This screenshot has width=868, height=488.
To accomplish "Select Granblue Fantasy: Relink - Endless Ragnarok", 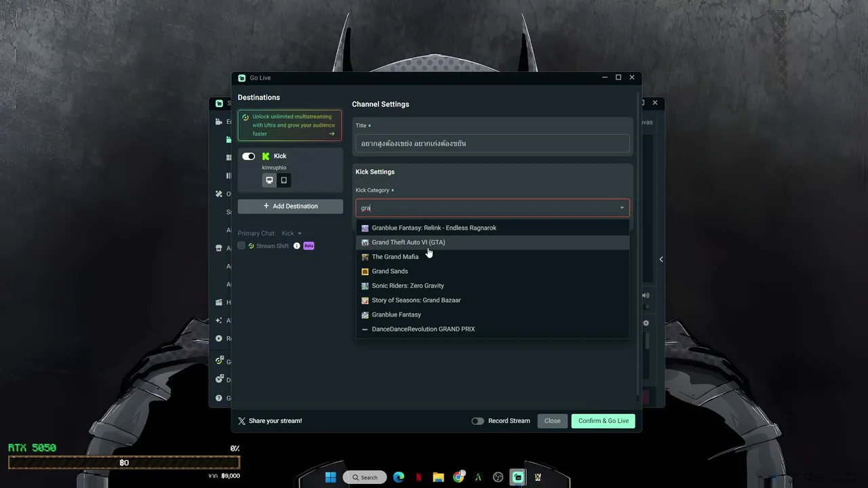I will coord(492,228).
